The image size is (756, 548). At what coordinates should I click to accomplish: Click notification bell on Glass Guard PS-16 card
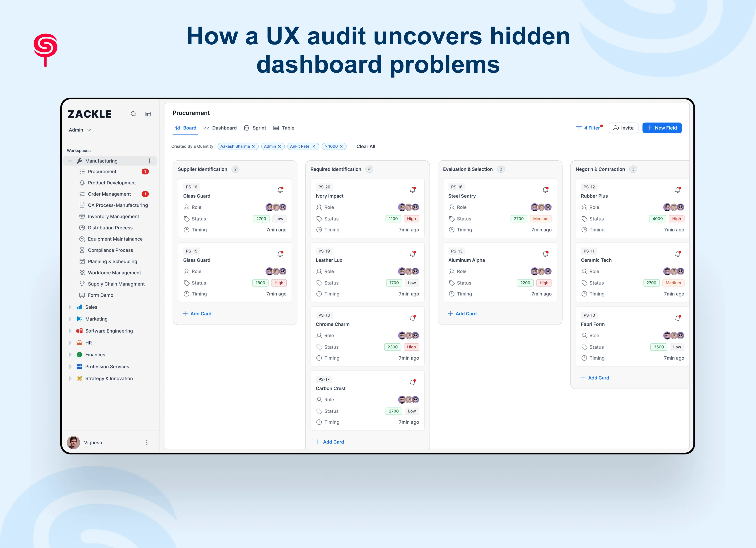(x=280, y=190)
